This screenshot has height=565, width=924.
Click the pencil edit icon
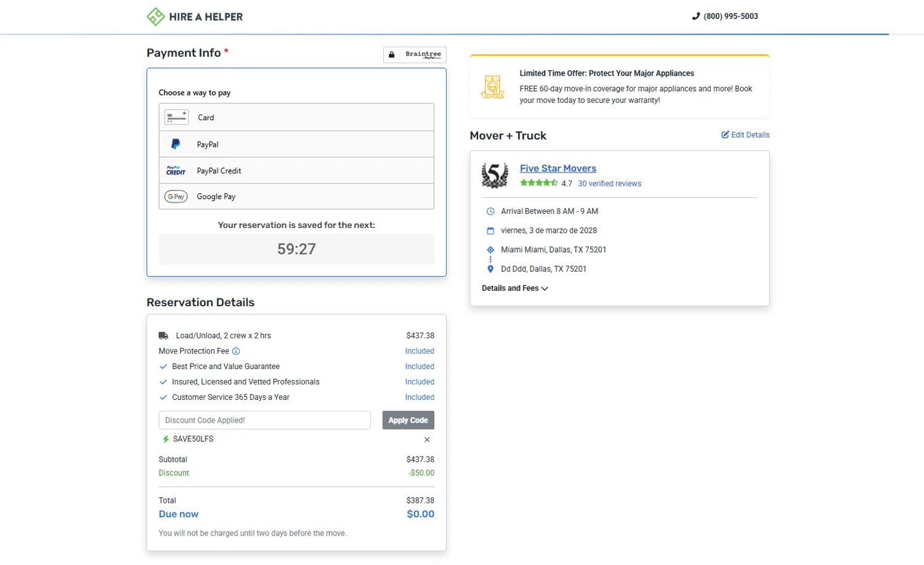[725, 134]
